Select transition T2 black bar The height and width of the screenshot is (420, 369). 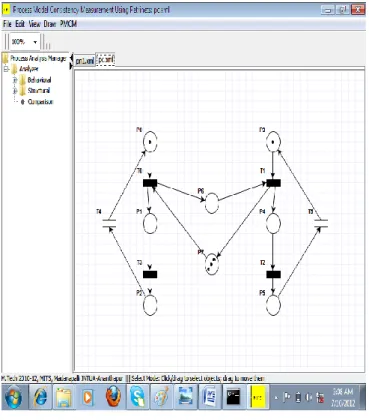point(273,274)
